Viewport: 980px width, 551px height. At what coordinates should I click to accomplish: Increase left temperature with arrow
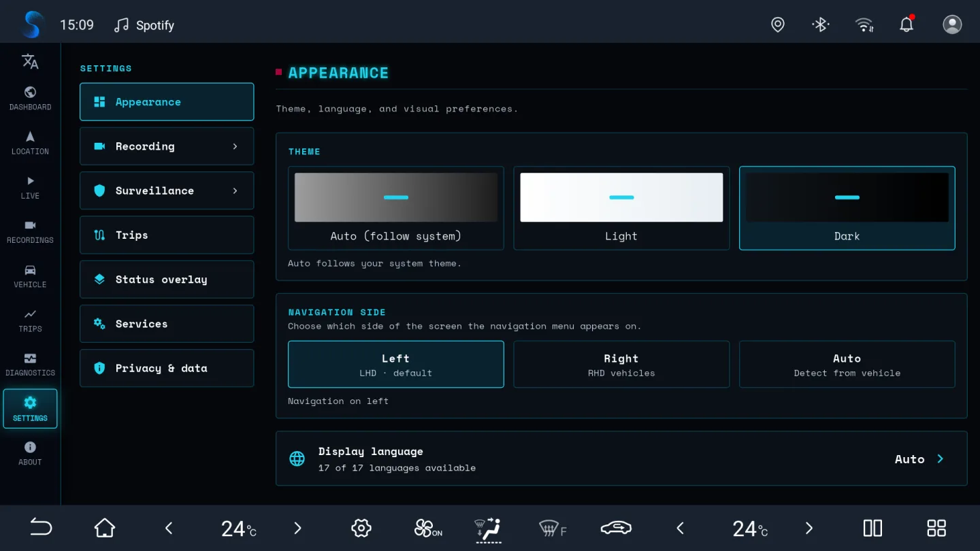coord(297,528)
